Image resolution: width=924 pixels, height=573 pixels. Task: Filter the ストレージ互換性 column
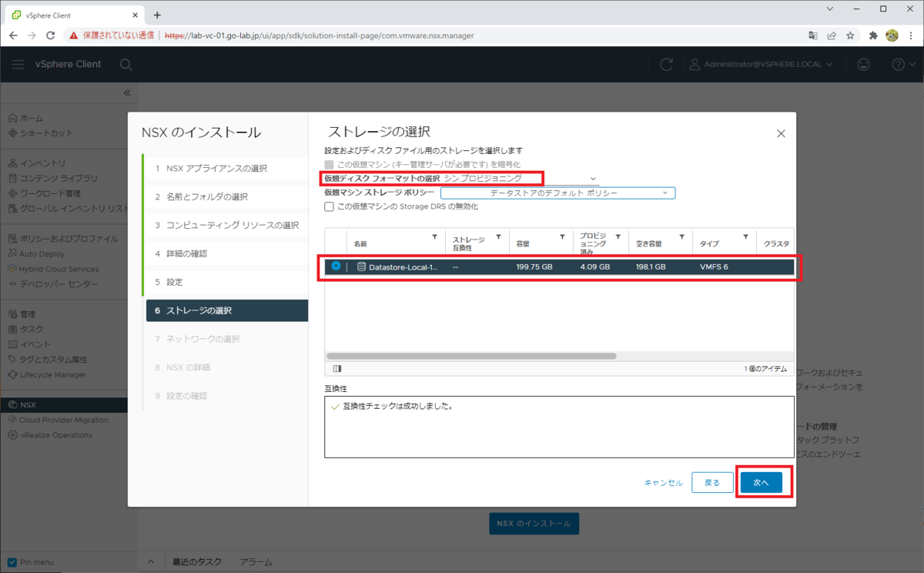pyautogui.click(x=498, y=237)
